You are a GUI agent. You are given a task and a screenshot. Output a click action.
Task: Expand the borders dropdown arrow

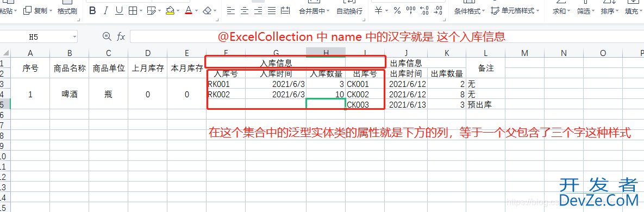[141, 11]
